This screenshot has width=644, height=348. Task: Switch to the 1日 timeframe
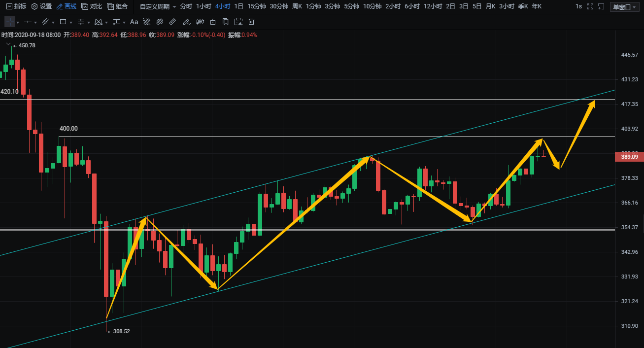pyautogui.click(x=238, y=7)
